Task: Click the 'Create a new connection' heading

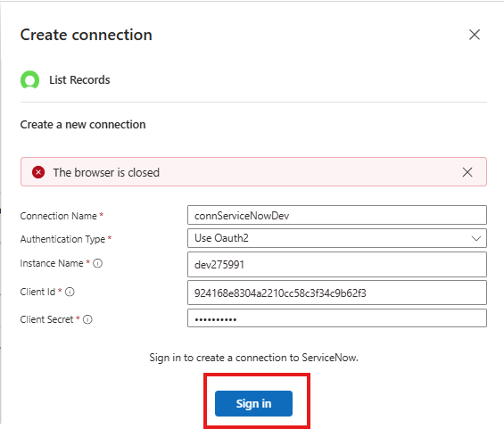Action: [83, 125]
